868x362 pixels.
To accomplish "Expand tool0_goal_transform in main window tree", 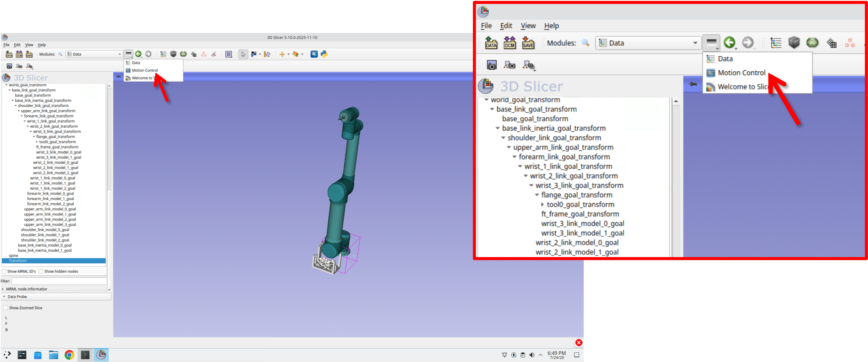I will [37, 142].
